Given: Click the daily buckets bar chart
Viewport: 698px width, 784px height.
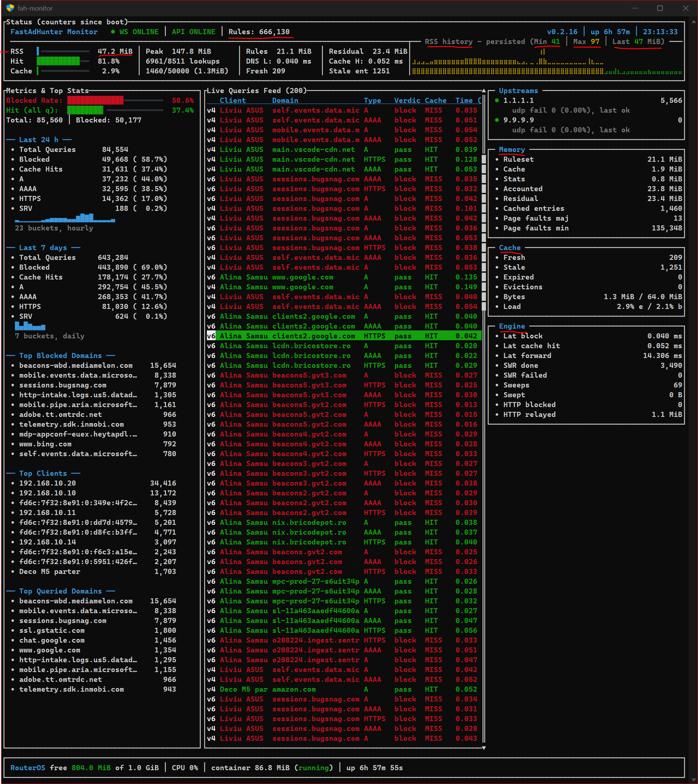Looking at the screenshot, I should pyautogui.click(x=30, y=326).
